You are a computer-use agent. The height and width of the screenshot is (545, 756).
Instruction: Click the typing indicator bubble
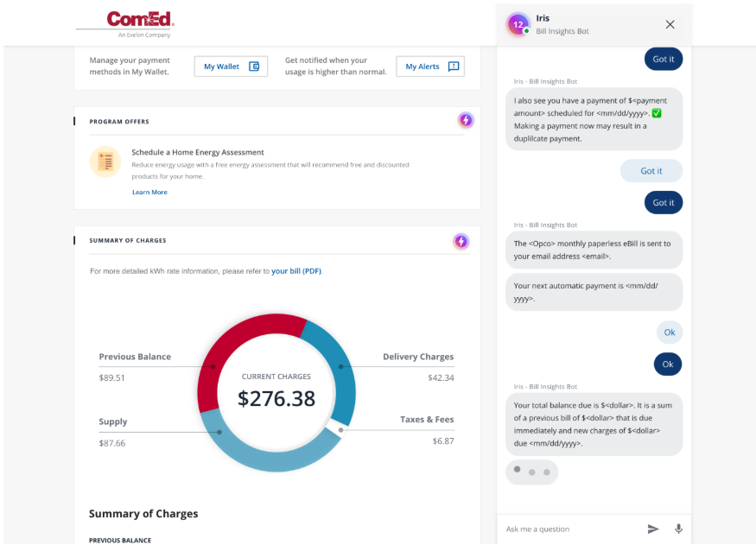tap(532, 472)
